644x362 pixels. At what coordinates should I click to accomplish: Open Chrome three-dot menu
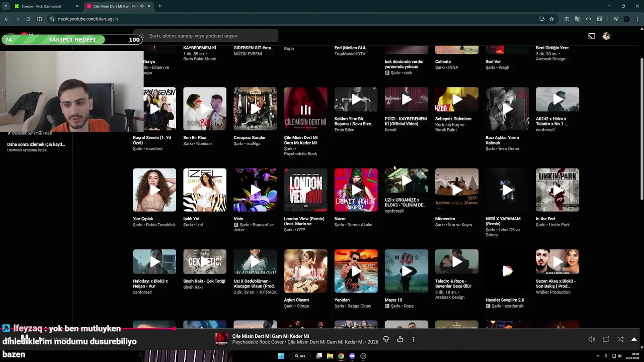point(637,19)
